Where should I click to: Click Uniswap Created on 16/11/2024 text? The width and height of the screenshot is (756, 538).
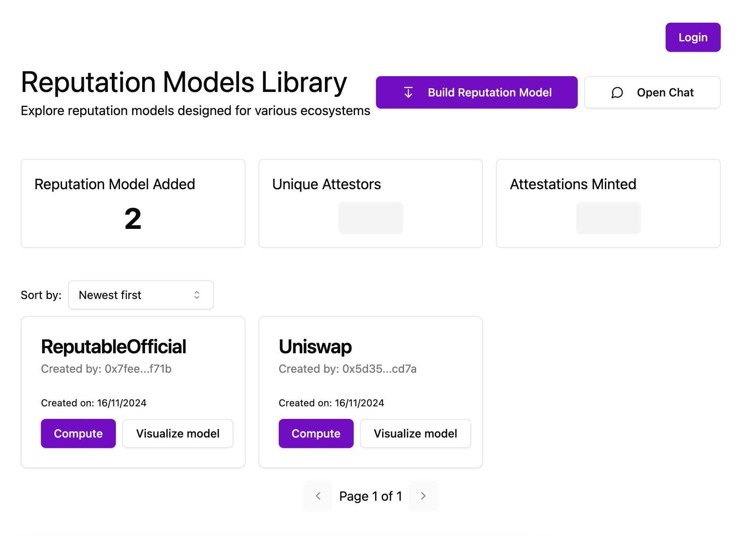click(x=331, y=403)
